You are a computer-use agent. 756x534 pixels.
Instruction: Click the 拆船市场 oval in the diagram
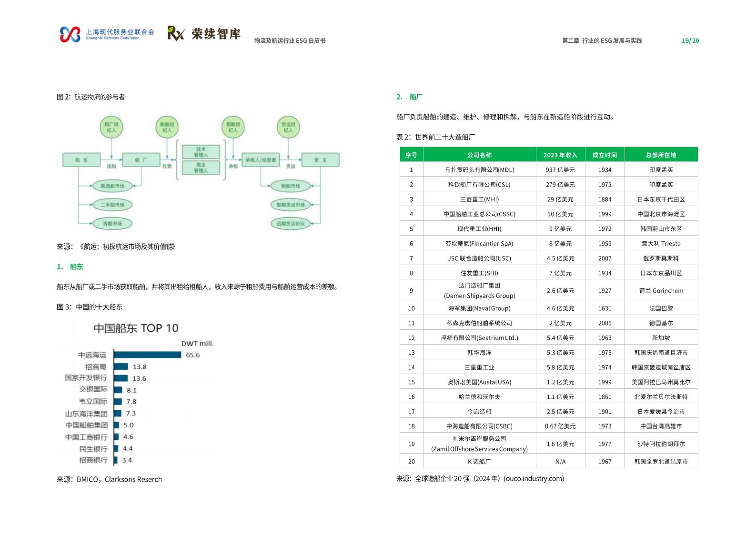point(112,223)
